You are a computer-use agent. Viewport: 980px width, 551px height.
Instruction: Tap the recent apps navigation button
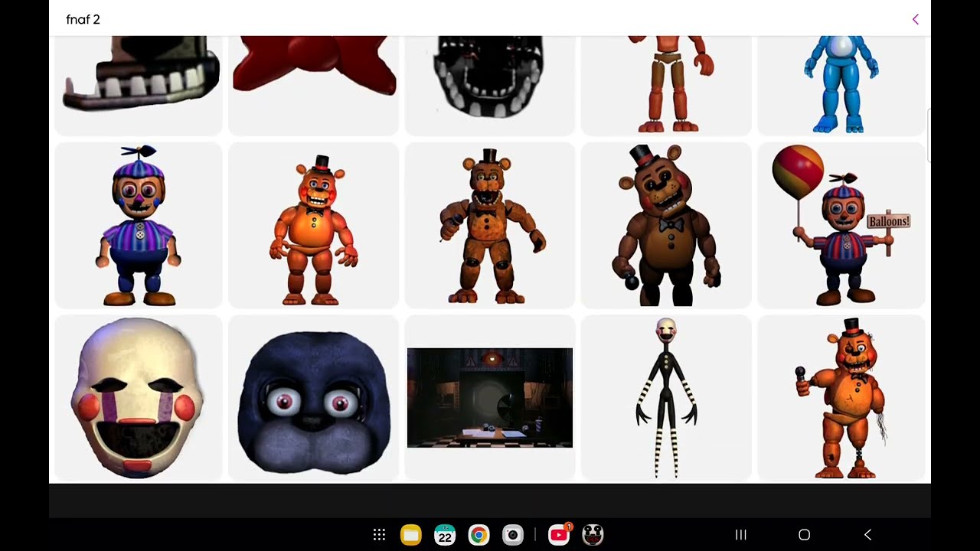point(740,535)
